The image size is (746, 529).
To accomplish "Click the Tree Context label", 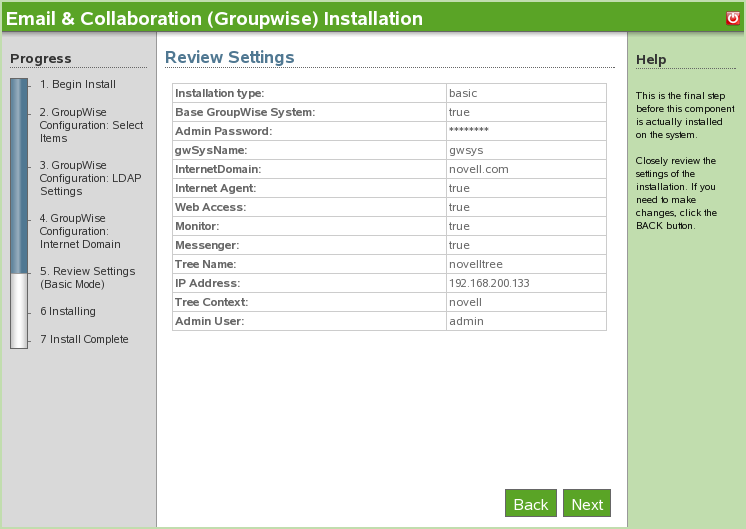I will pyautogui.click(x=211, y=303).
